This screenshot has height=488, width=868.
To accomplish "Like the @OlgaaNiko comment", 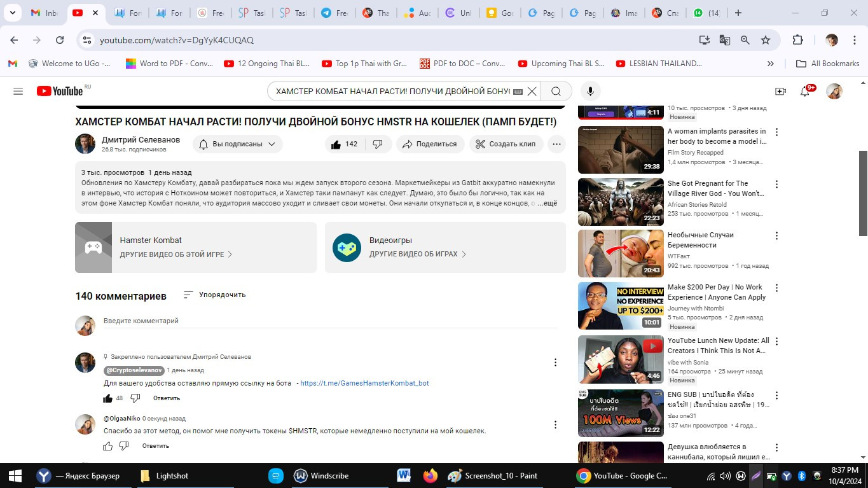I will (108, 446).
